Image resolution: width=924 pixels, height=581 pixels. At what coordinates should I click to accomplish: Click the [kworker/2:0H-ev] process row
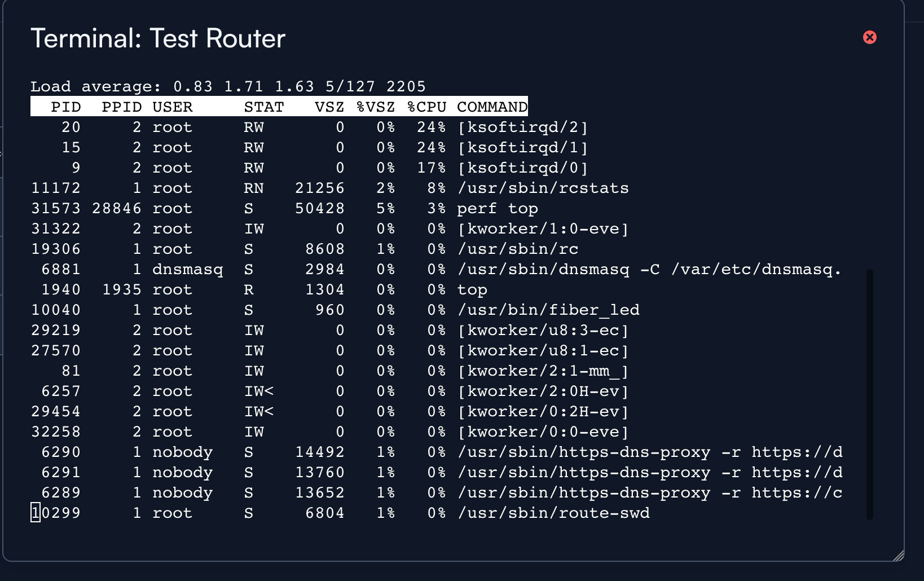(543, 391)
